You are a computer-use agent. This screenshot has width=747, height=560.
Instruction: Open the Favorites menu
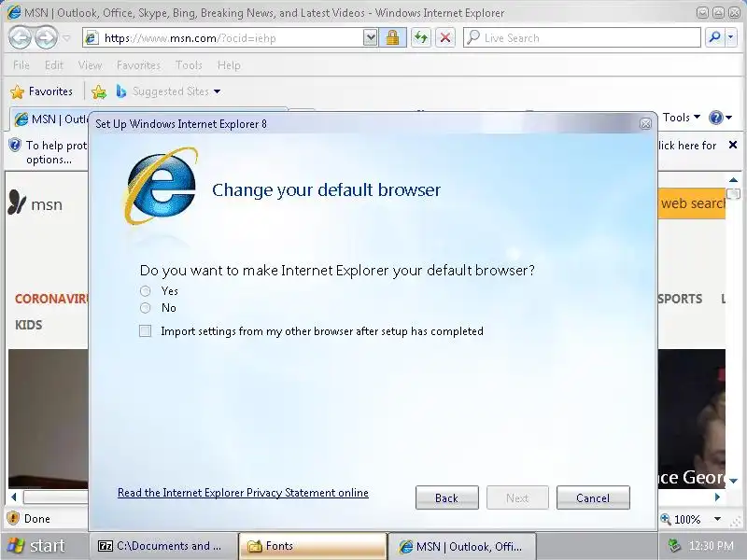[x=138, y=64]
